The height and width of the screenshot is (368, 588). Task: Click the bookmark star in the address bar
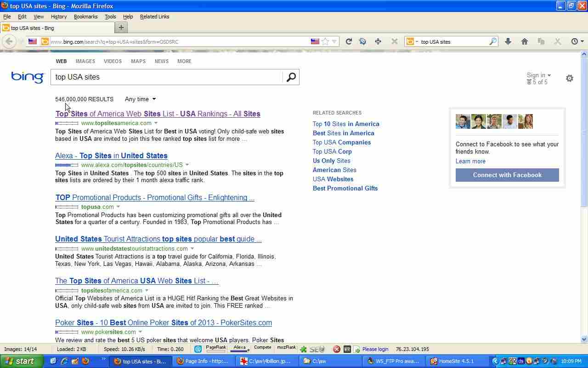pyautogui.click(x=325, y=41)
